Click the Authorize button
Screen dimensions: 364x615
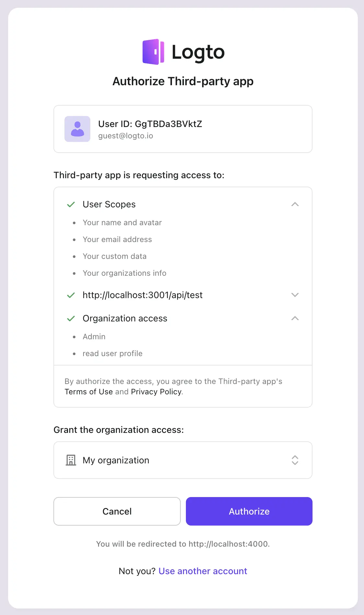(249, 511)
